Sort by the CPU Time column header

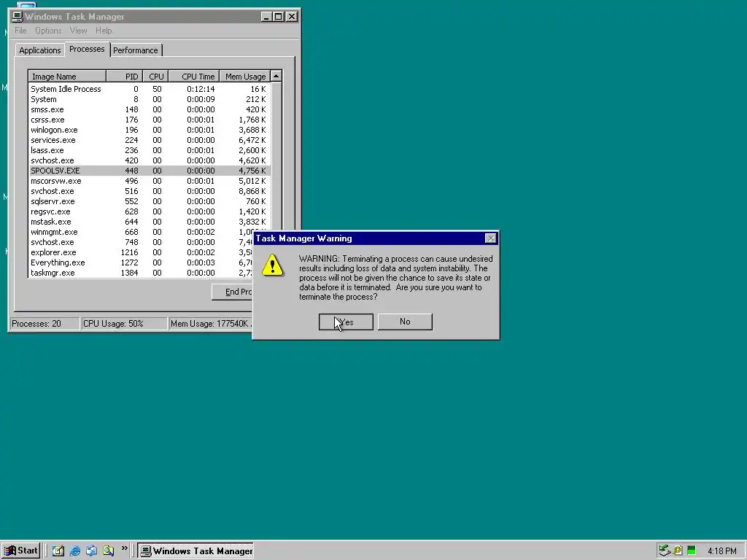click(x=194, y=76)
